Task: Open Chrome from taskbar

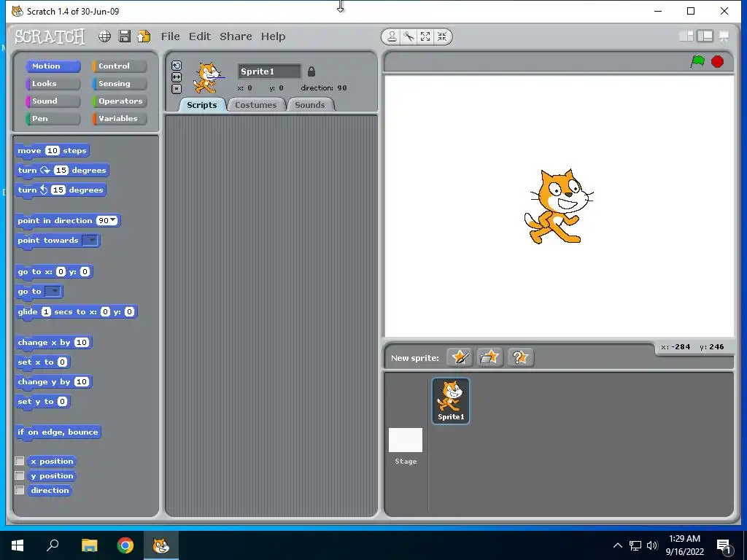Action: point(125,545)
